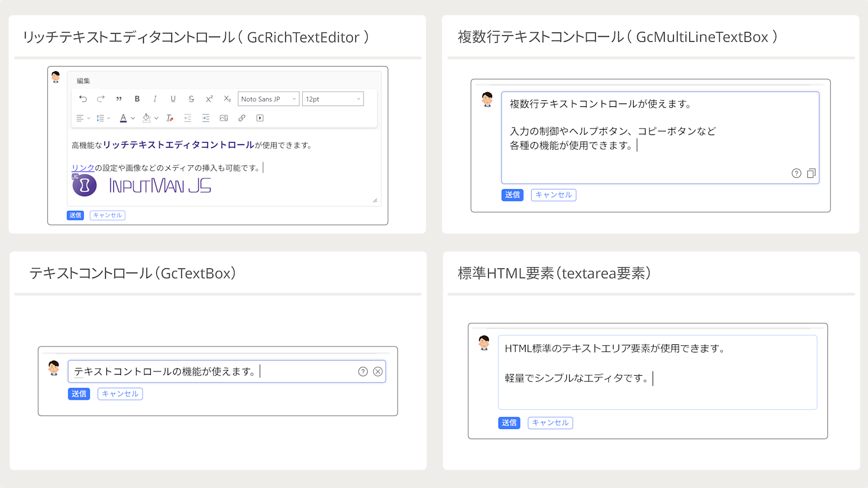This screenshot has width=868, height=488.
Task: Click the clear icon in GcTextBox field
Action: pos(378,371)
